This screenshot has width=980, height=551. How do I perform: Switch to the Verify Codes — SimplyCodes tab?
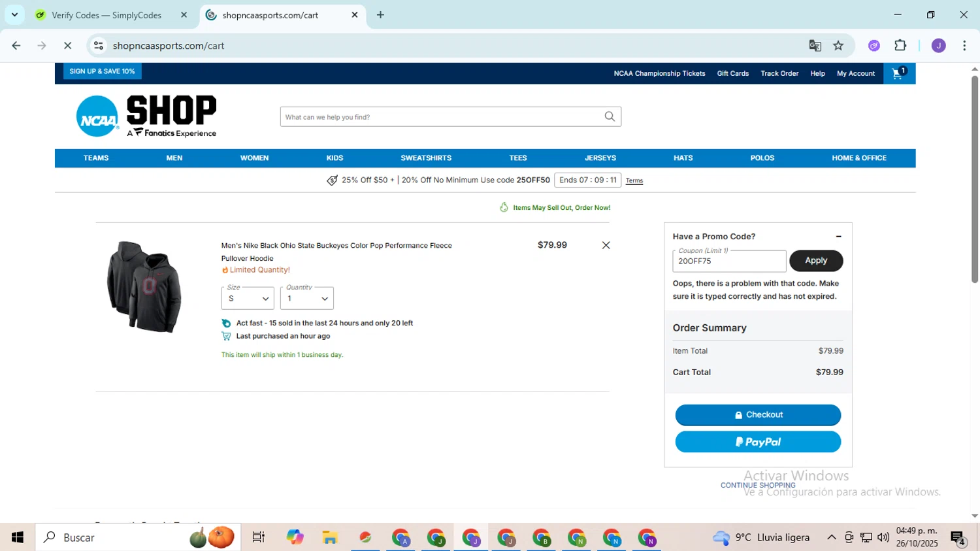(x=106, y=15)
